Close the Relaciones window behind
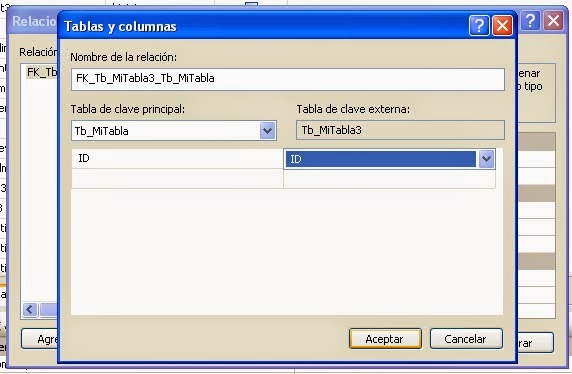The width and height of the screenshot is (572, 374). tap(553, 20)
